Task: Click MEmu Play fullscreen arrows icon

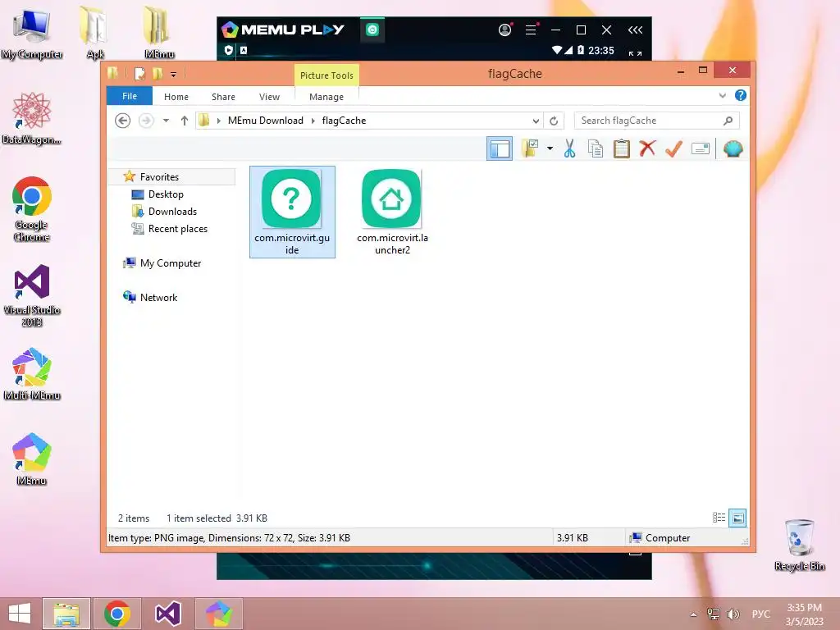Action: (x=636, y=53)
